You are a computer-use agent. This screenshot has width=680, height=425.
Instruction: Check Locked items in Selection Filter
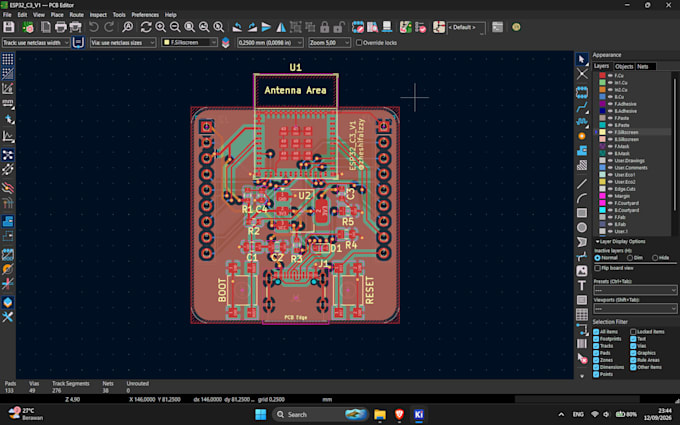pos(633,332)
